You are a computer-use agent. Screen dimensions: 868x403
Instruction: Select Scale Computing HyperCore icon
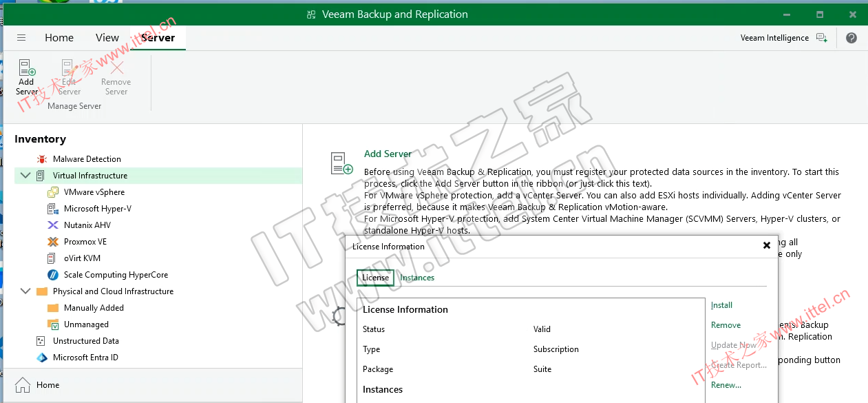pyautogui.click(x=53, y=275)
